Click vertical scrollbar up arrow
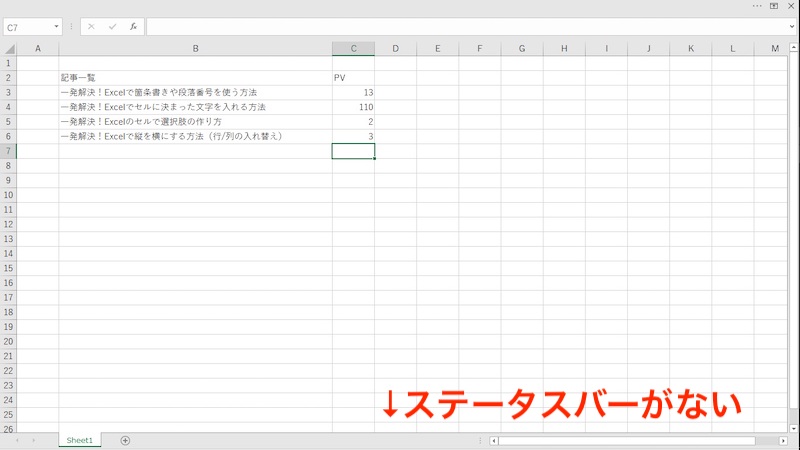The image size is (800, 450). tap(793, 47)
